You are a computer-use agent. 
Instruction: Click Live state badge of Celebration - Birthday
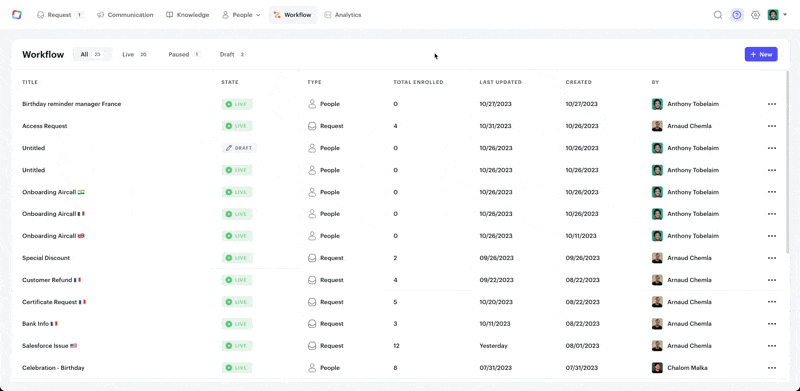237,368
